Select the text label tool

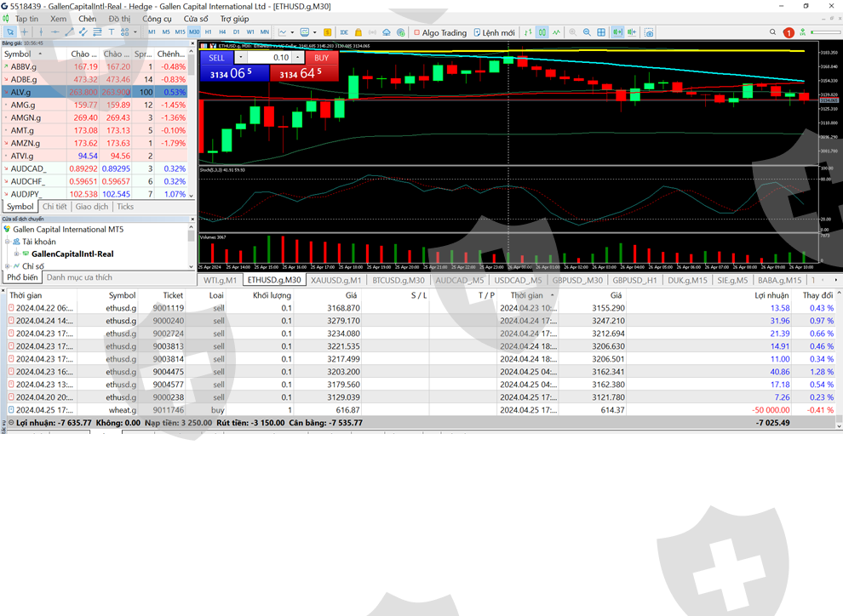[x=112, y=32]
